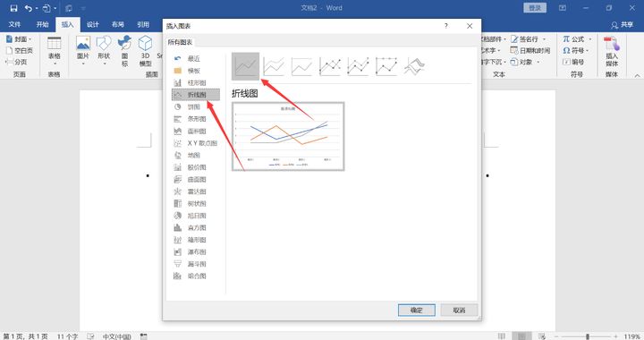This screenshot has height=340, width=644.
Task: Insert 日期和时间
Action: (530, 50)
